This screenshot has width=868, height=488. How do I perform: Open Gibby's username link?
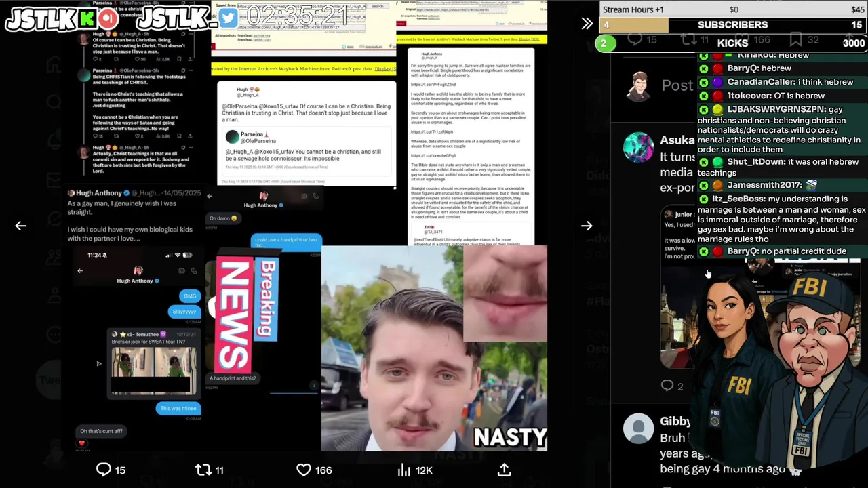(x=675, y=421)
